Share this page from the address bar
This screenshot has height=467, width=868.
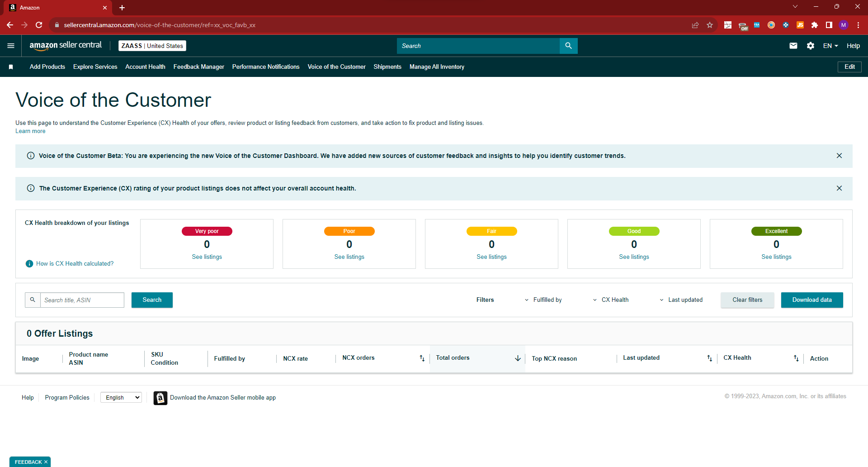[x=695, y=25]
